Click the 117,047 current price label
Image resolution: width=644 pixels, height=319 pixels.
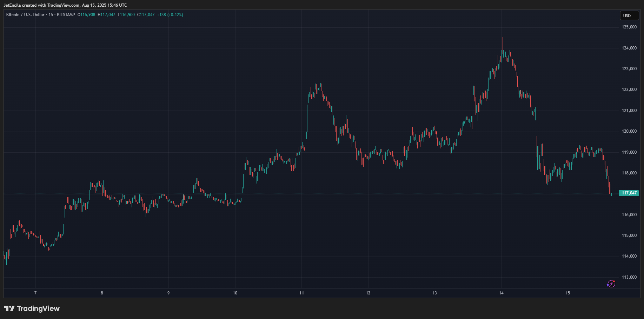click(x=629, y=193)
